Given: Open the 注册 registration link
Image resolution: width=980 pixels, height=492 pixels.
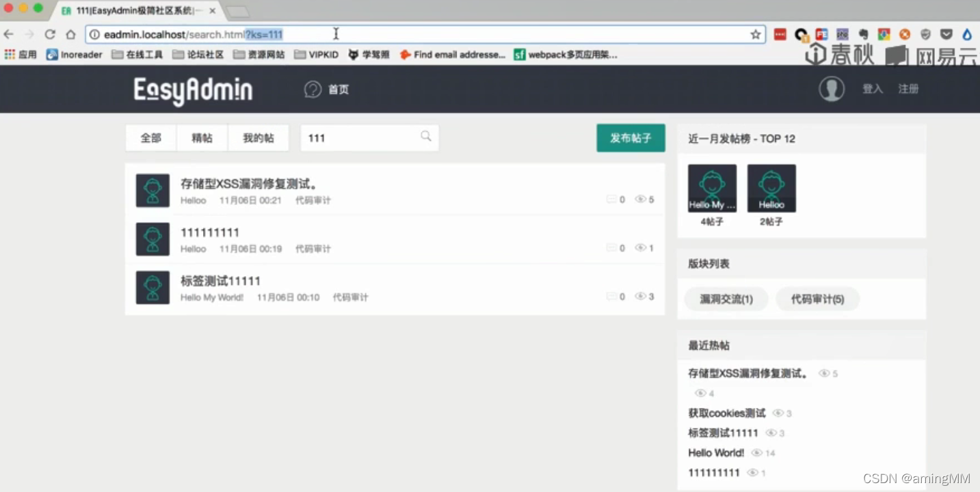Looking at the screenshot, I should (x=908, y=89).
